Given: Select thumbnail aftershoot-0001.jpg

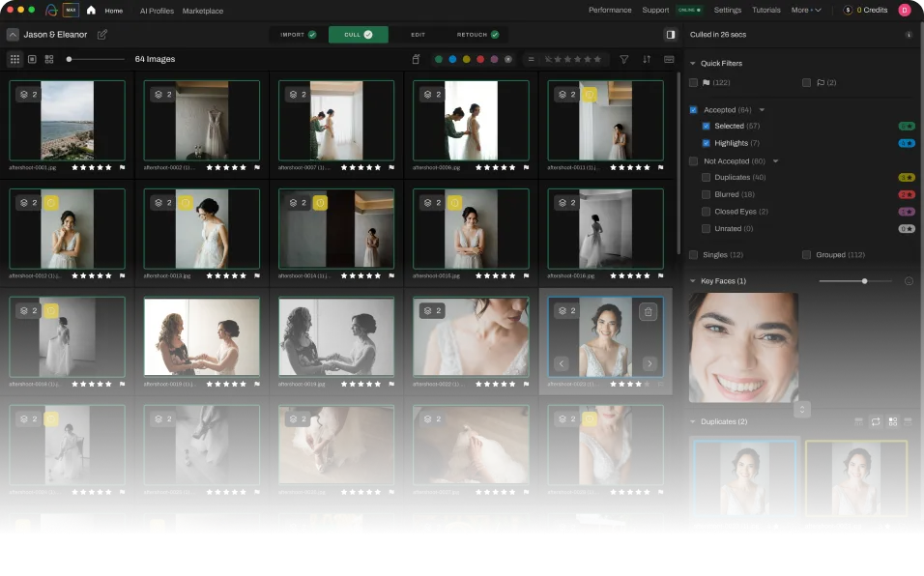Looking at the screenshot, I should 68,120.
